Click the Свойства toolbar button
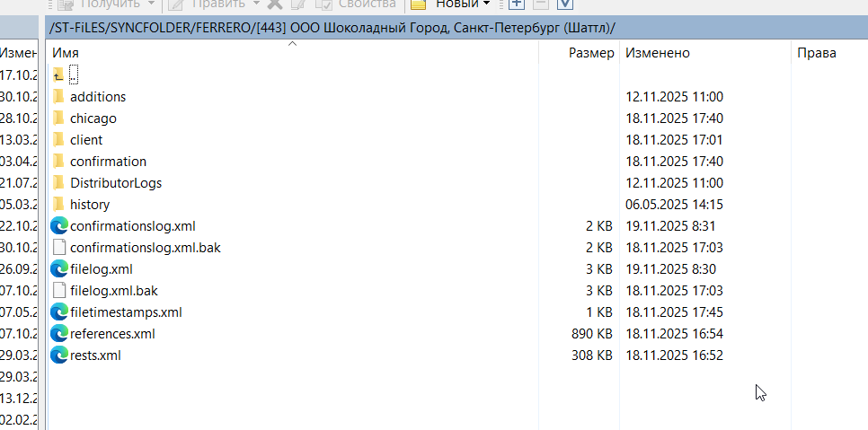 tap(356, 4)
